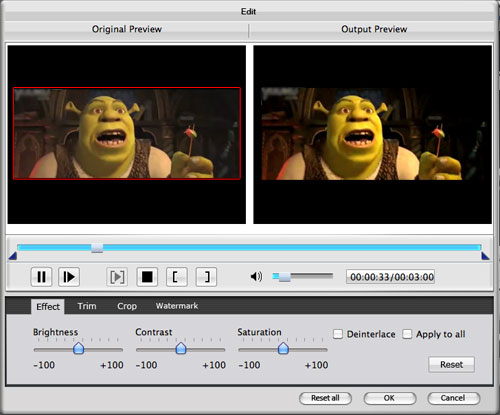The width and height of the screenshot is (500, 415).
Task: Switch to the Effect tab
Action: click(48, 306)
